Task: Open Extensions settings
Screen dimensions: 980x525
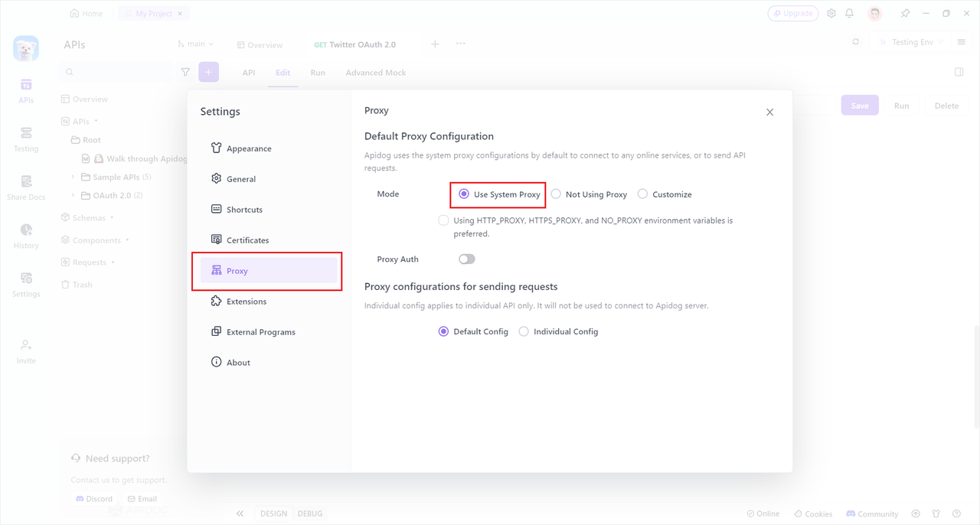Action: pyautogui.click(x=269, y=302)
